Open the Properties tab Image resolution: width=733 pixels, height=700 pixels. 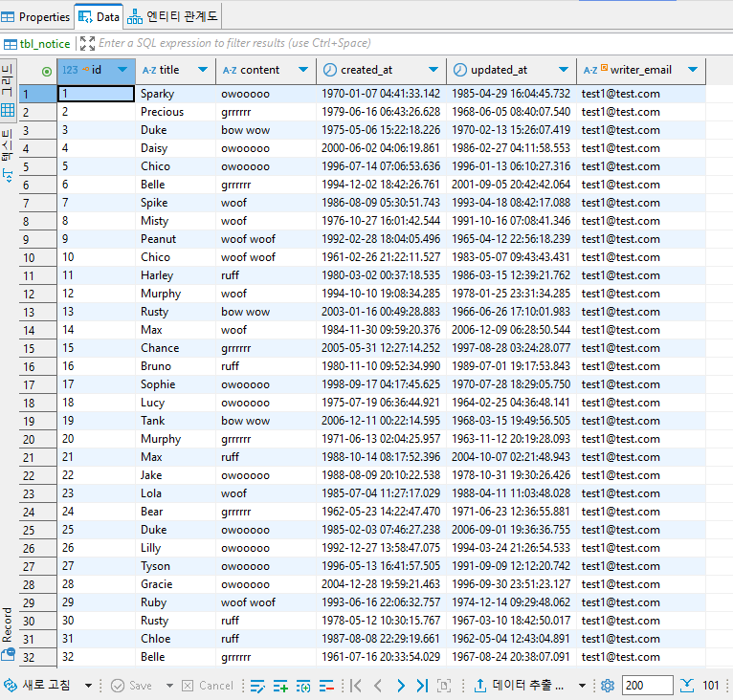(35, 17)
